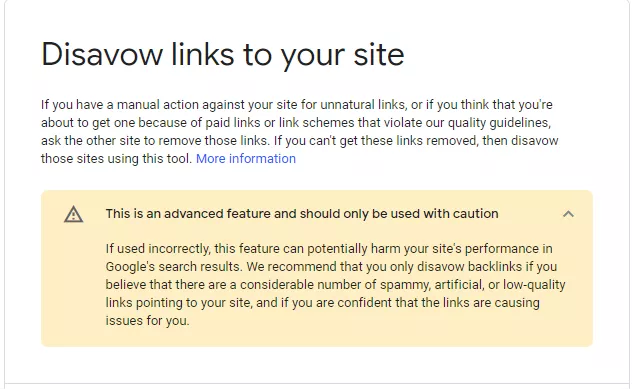
Task: Click the text line starting 'If you have a manual action'
Action: click(x=297, y=105)
